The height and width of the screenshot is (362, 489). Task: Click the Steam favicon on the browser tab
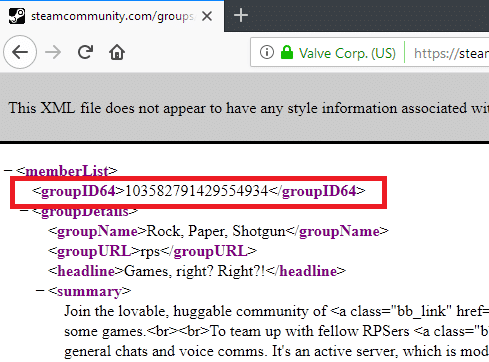(17, 16)
